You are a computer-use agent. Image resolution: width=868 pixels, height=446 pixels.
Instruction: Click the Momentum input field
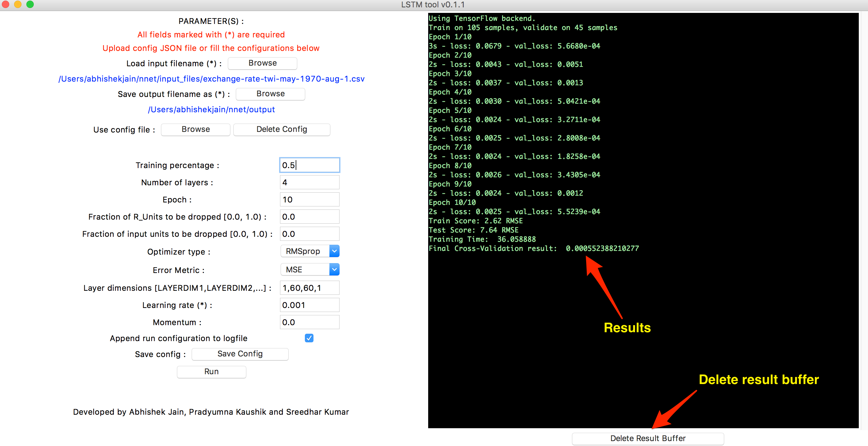(309, 322)
